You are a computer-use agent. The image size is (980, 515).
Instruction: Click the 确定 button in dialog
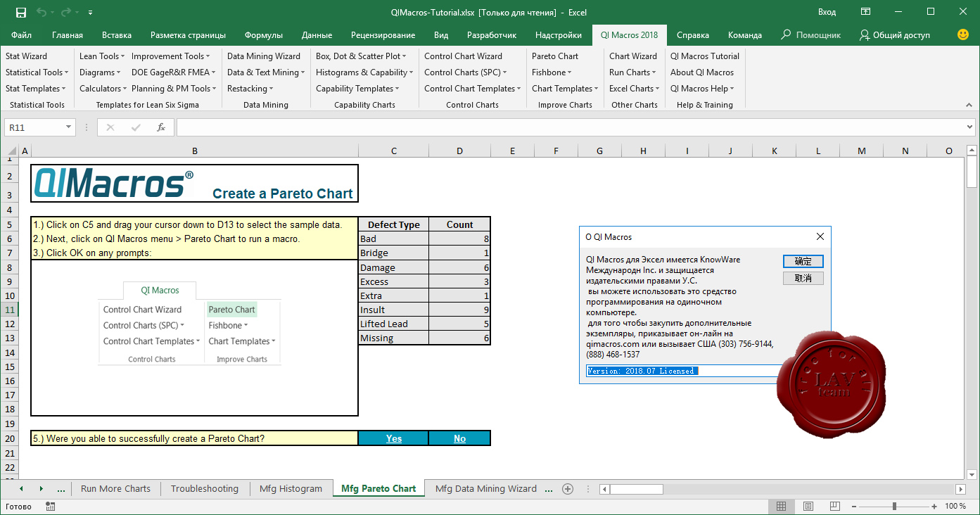[x=803, y=261]
